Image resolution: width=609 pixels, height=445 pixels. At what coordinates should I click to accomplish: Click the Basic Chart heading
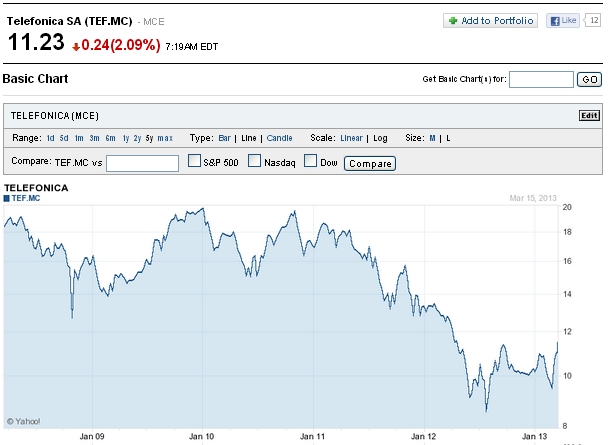pos(35,79)
